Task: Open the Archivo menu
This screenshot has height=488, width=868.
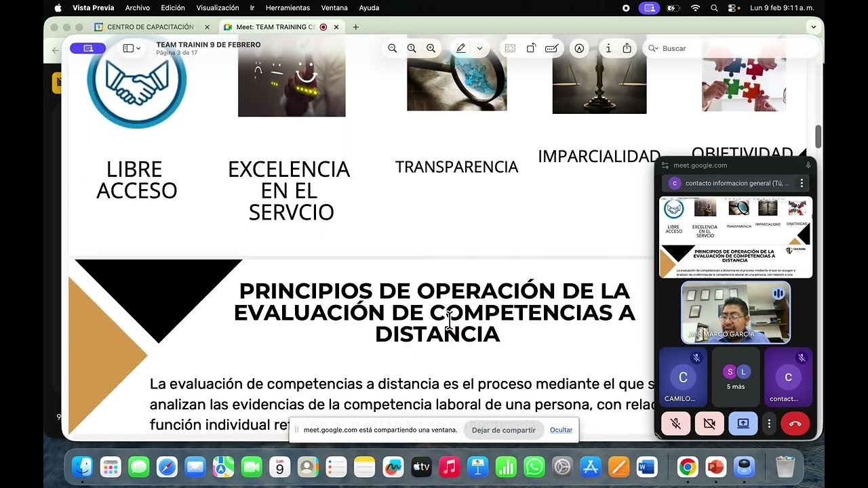Action: coord(138,8)
